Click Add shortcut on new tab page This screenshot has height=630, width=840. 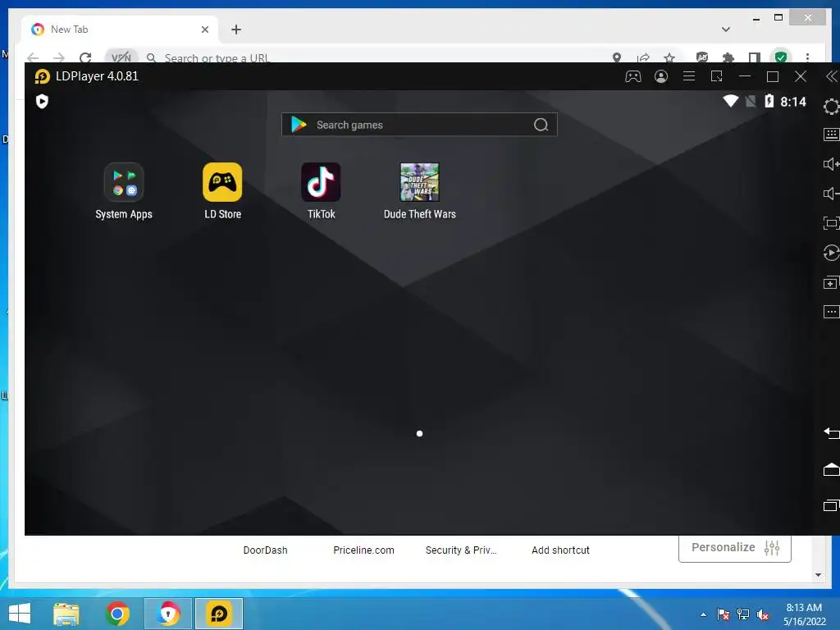click(560, 550)
